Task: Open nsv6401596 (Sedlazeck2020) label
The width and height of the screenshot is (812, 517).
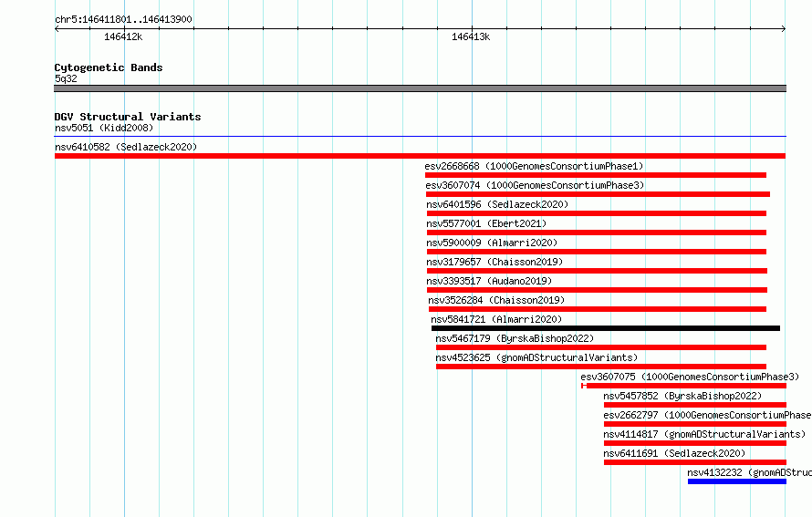Action: (497, 204)
